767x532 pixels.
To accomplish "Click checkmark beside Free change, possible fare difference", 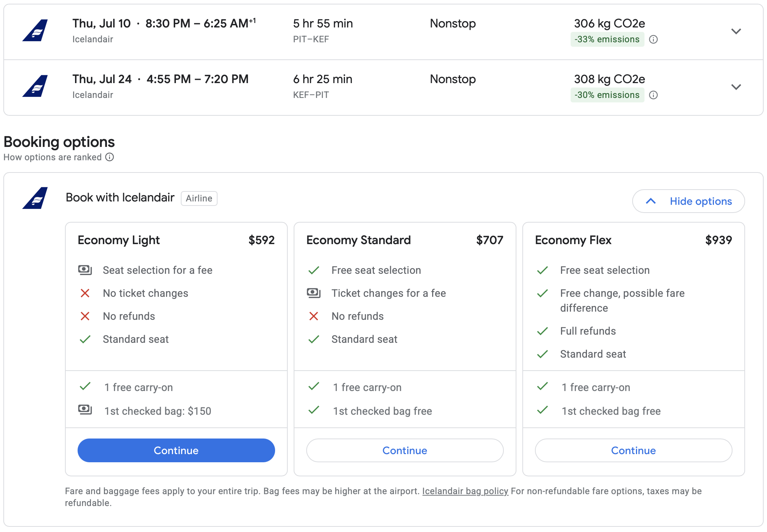I will click(x=542, y=293).
